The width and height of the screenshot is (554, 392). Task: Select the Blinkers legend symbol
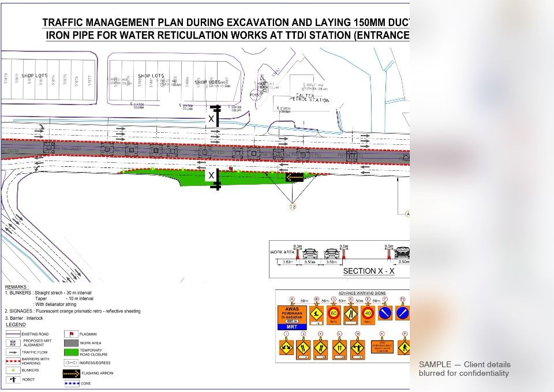(12, 370)
